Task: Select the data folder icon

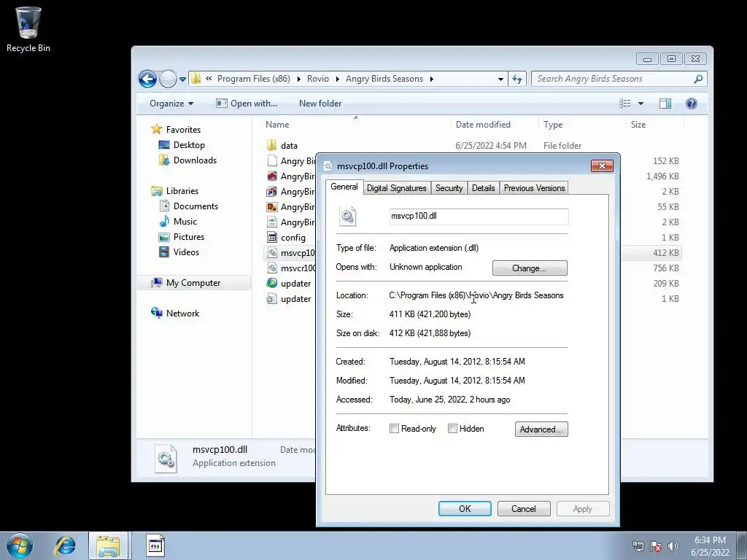Action: coord(272,145)
